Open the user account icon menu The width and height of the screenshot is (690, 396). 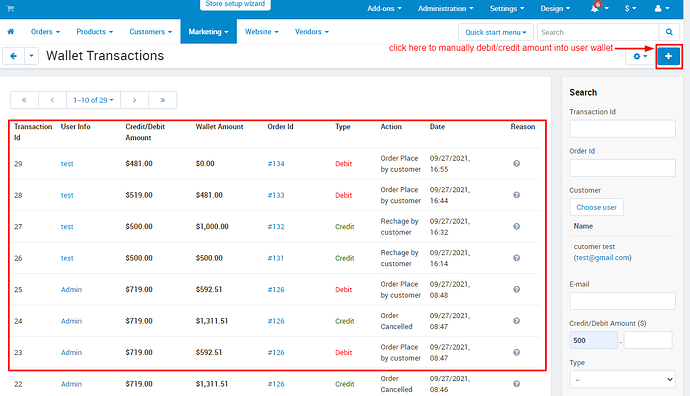(x=662, y=8)
